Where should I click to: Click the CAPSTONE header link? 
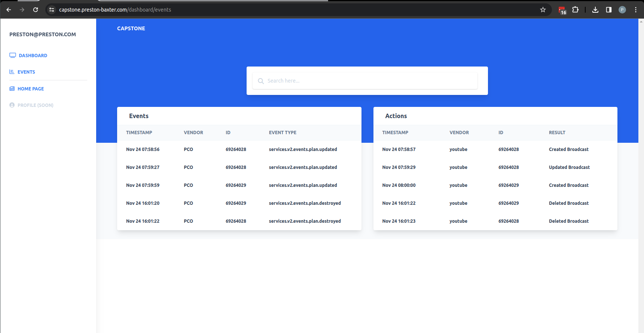click(x=131, y=28)
